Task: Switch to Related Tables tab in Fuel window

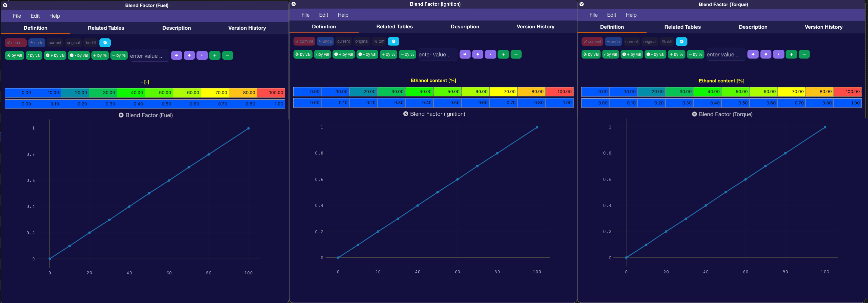Action: (x=106, y=28)
